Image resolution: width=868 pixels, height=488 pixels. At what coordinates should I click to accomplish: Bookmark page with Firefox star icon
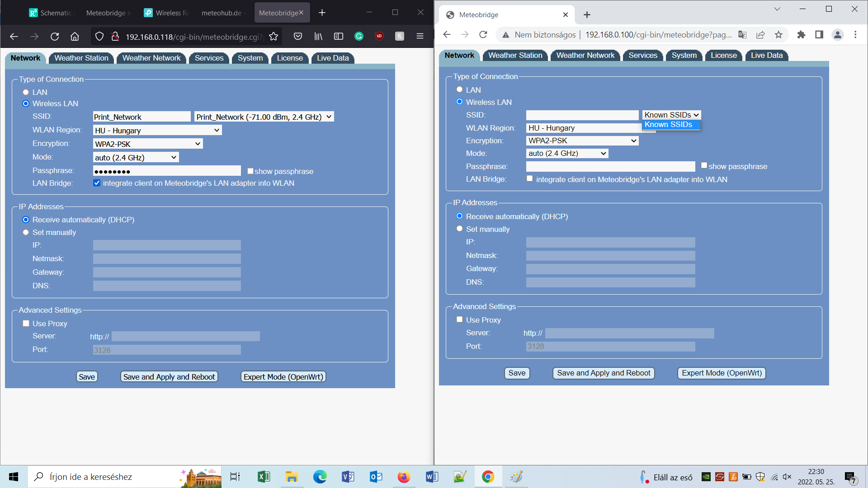click(x=274, y=37)
